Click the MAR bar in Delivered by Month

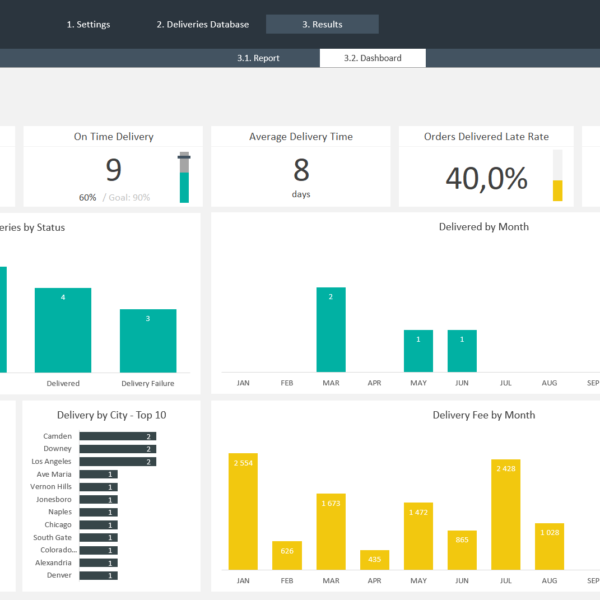[x=330, y=329]
